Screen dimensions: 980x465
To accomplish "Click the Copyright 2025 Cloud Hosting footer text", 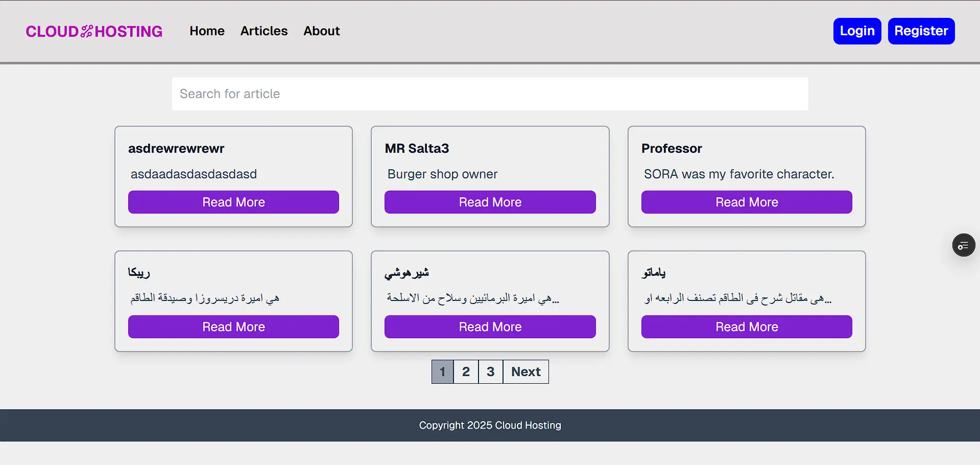I will click(490, 425).
